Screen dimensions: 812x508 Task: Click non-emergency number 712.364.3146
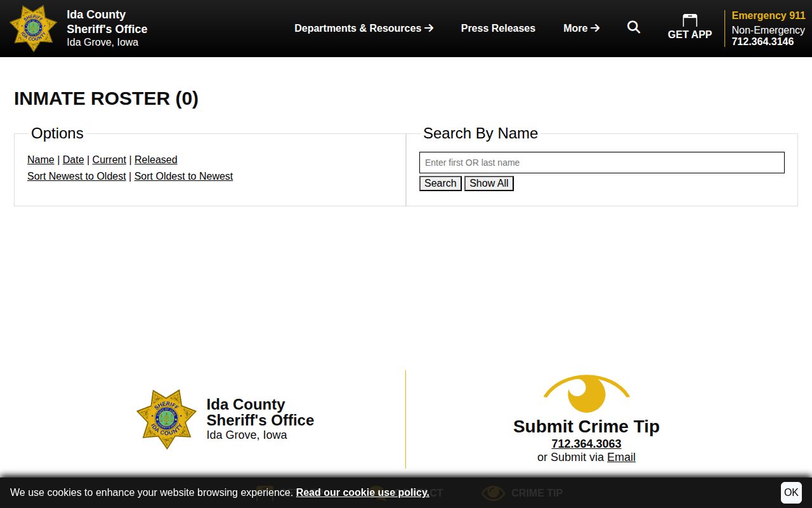tap(763, 42)
